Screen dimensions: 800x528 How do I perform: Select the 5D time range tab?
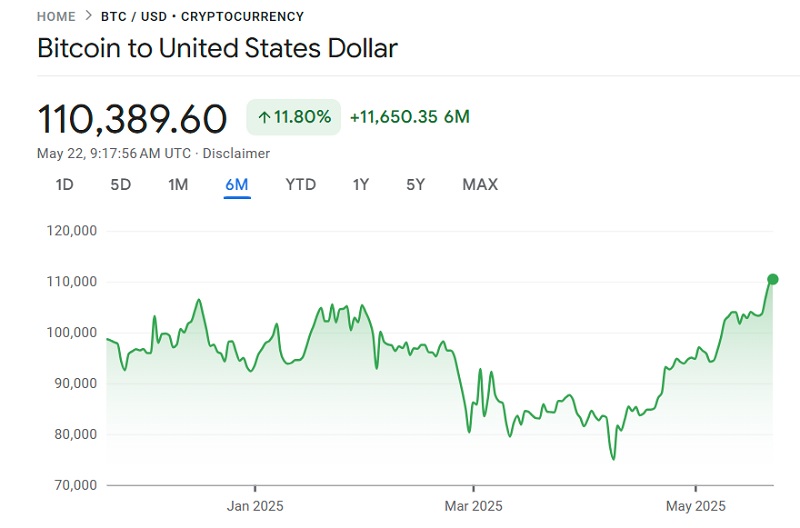click(x=121, y=184)
